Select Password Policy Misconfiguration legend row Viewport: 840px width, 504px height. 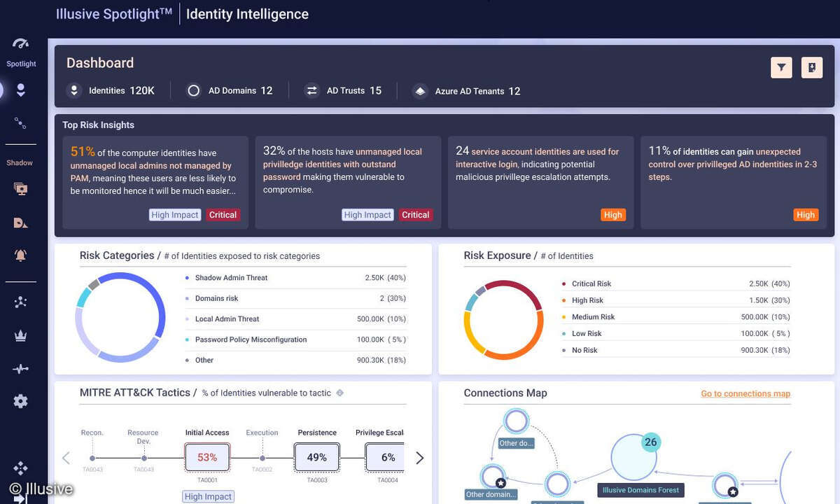[295, 339]
